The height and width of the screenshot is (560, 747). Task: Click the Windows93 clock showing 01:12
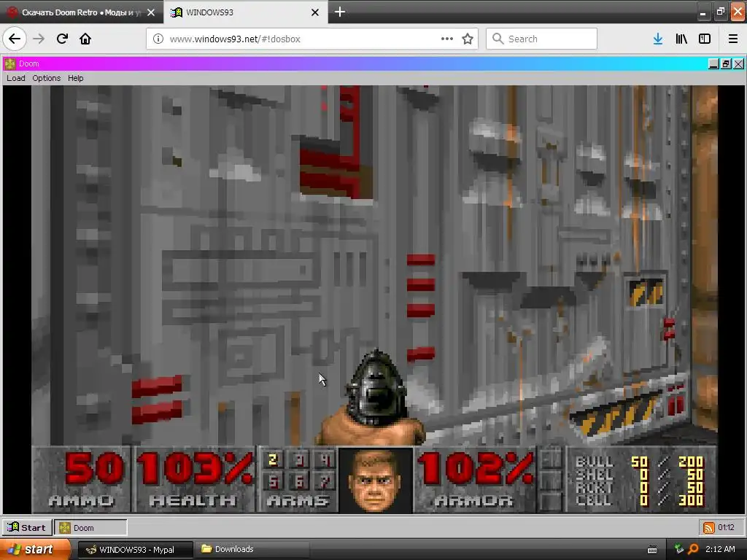tap(726, 527)
